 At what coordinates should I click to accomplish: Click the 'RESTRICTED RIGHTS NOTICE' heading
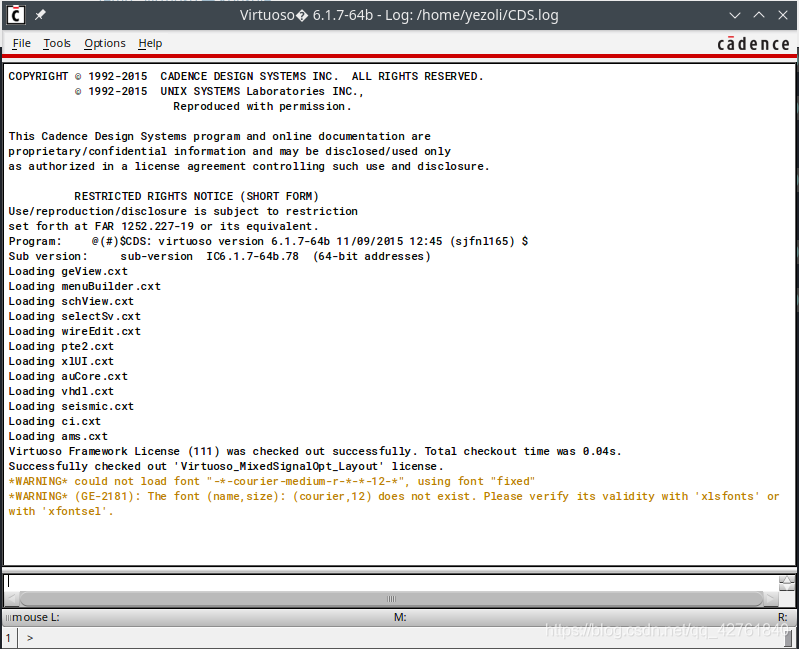pyautogui.click(x=196, y=197)
